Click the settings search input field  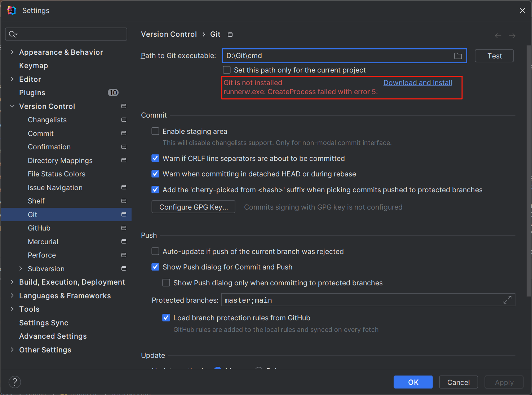[66, 34]
